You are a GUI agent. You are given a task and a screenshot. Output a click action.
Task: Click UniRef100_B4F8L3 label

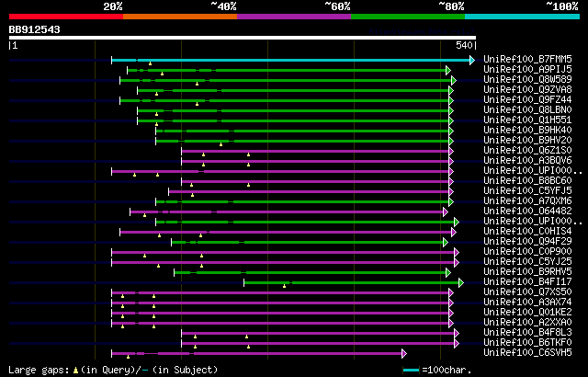point(527,333)
